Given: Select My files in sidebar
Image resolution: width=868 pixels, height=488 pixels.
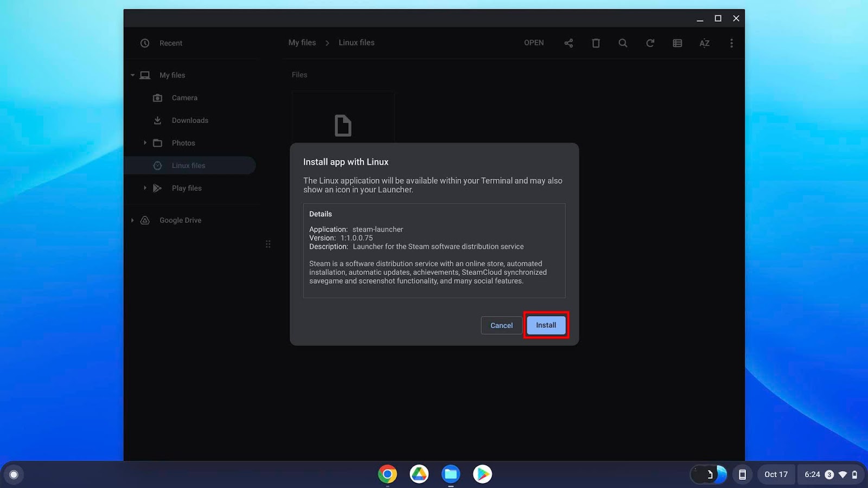Looking at the screenshot, I should click(172, 75).
